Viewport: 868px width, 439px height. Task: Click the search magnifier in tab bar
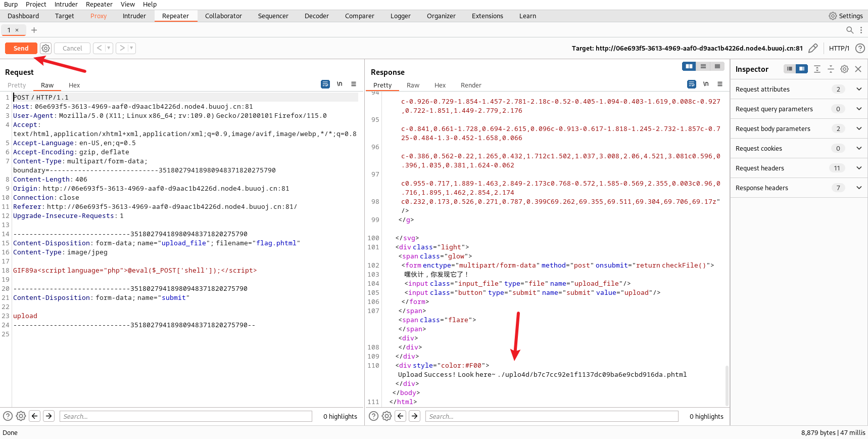coord(850,30)
